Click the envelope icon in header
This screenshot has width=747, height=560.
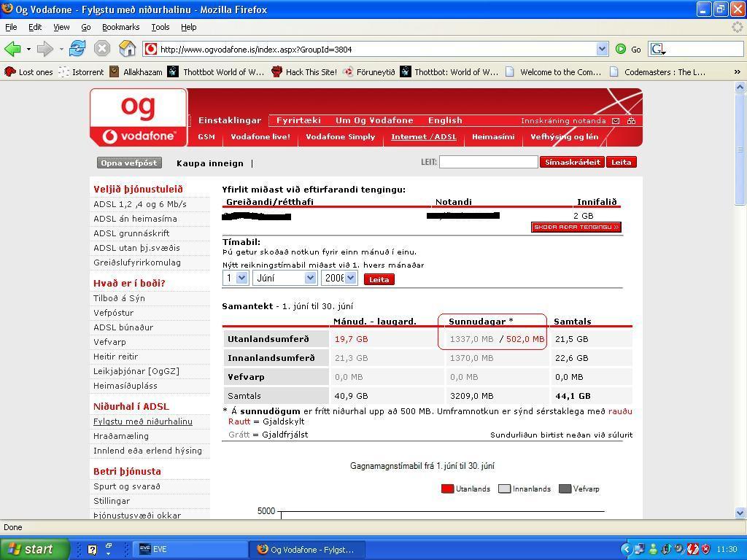click(616, 121)
